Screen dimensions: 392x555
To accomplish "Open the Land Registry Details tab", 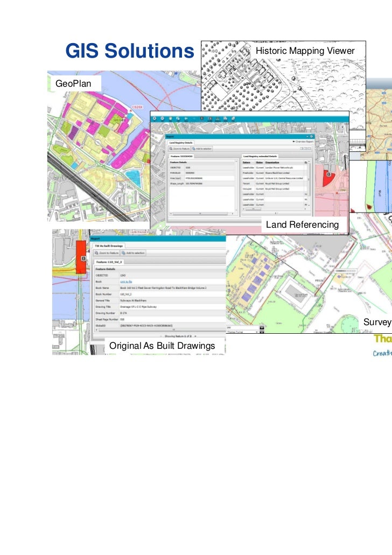I will (x=180, y=143).
